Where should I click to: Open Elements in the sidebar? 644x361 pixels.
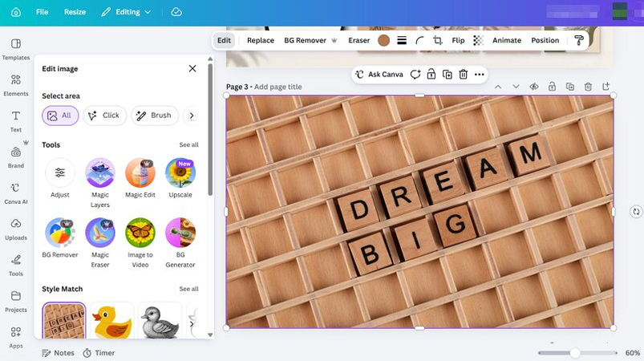15,85
